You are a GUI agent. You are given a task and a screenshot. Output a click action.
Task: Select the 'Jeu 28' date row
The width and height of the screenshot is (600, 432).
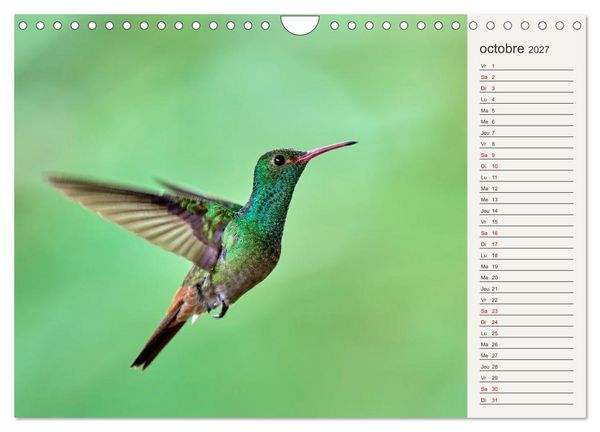(527, 367)
